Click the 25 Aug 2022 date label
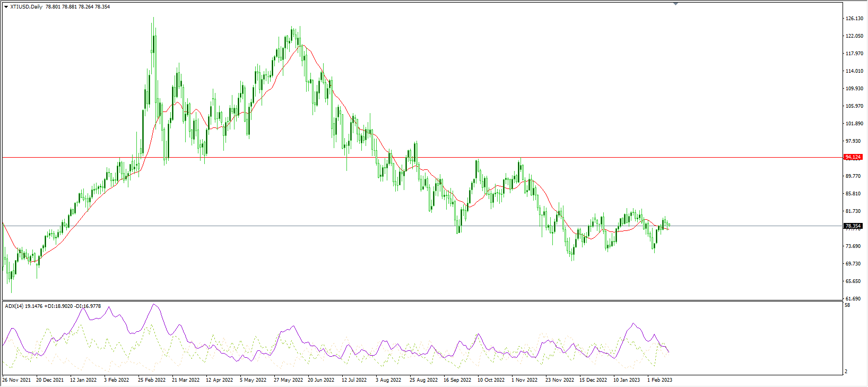 (423, 380)
